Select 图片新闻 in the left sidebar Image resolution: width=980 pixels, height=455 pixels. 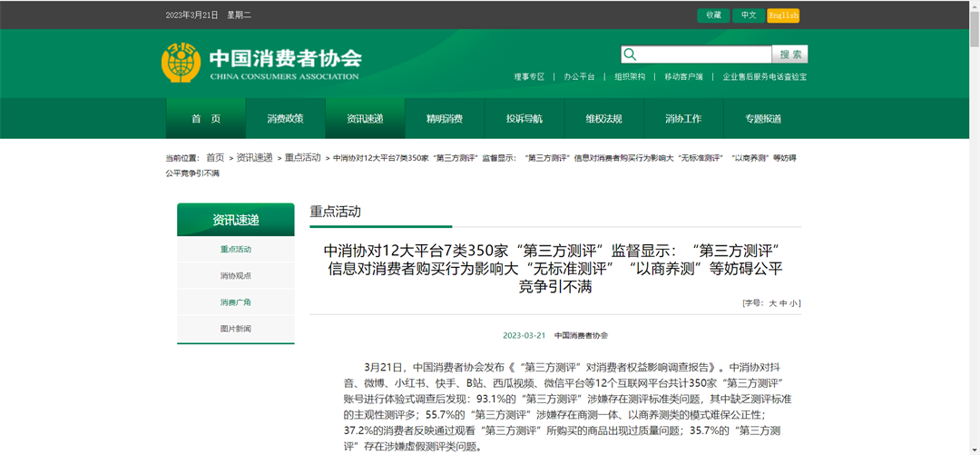point(235,329)
